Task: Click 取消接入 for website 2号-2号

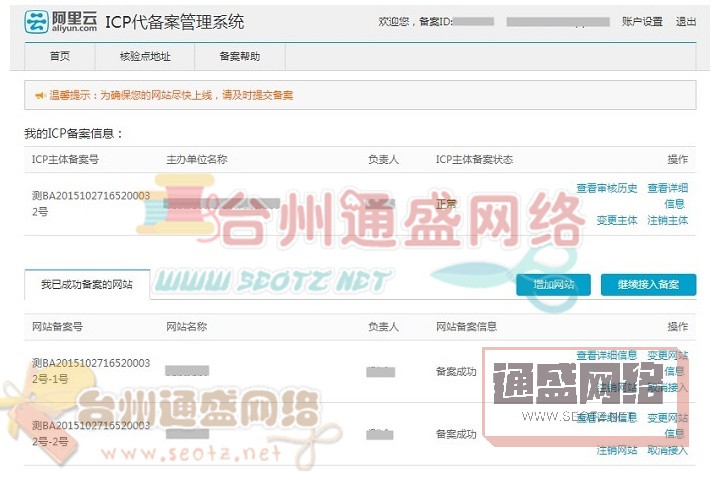Action: [x=668, y=450]
